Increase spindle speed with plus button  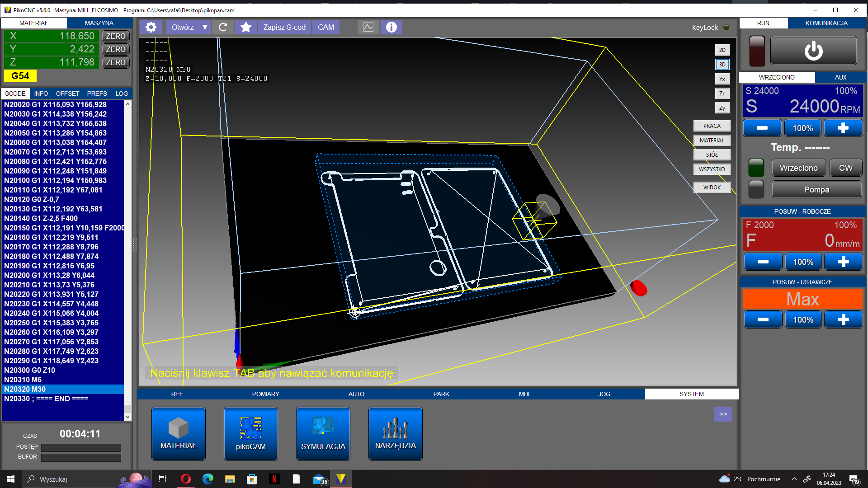point(843,128)
